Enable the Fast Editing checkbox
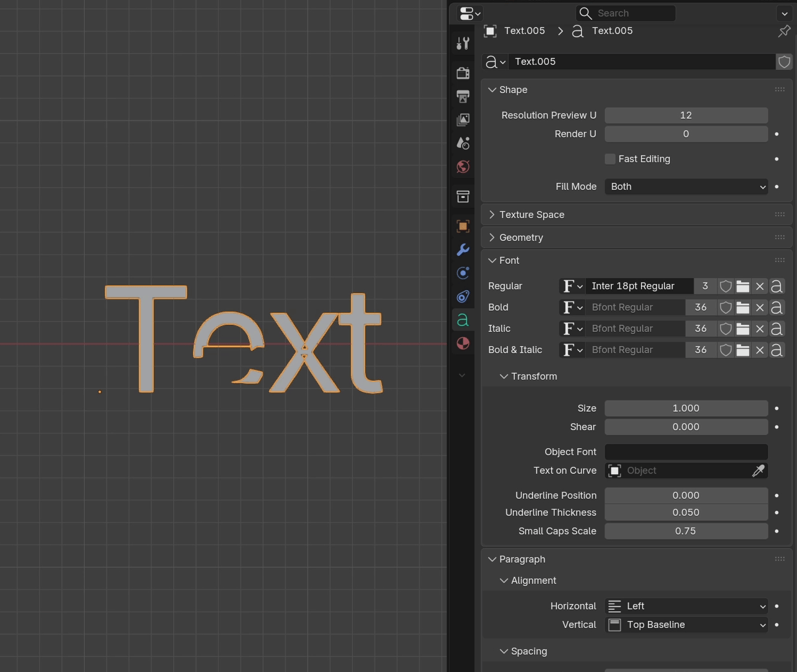Screen dimensions: 797x672 point(610,159)
